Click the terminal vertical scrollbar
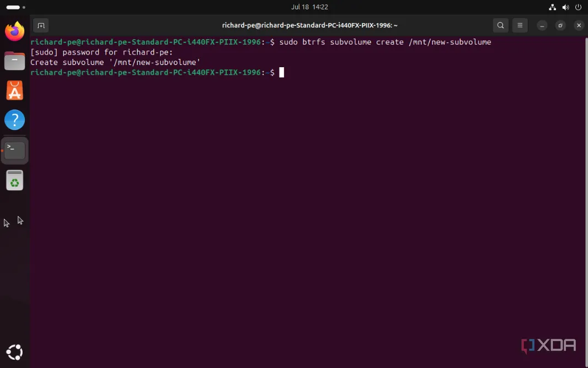This screenshot has height=368, width=588. (x=586, y=202)
